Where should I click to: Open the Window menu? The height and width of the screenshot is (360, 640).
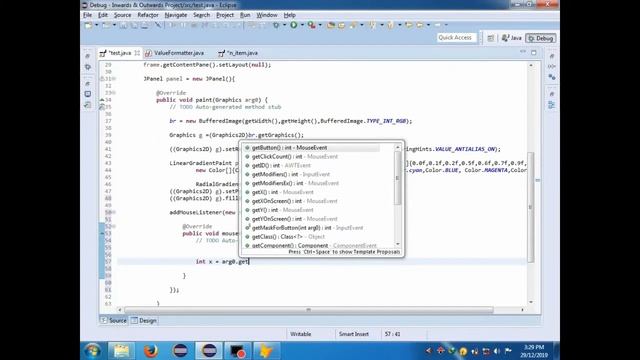[x=267, y=15]
